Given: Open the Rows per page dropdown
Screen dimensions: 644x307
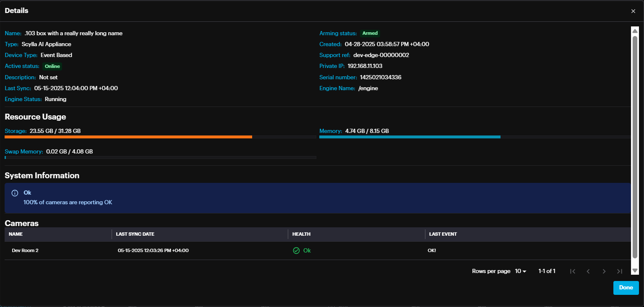Looking at the screenshot, I should tap(520, 271).
